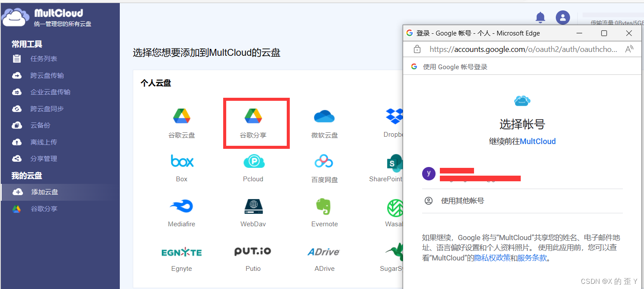The height and width of the screenshot is (289, 644).
Task: Choose the ADrive logo
Action: click(324, 252)
